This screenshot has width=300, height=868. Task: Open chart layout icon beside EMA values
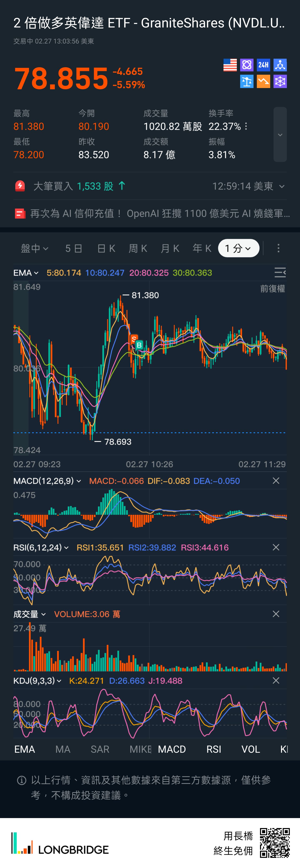pos(280,272)
